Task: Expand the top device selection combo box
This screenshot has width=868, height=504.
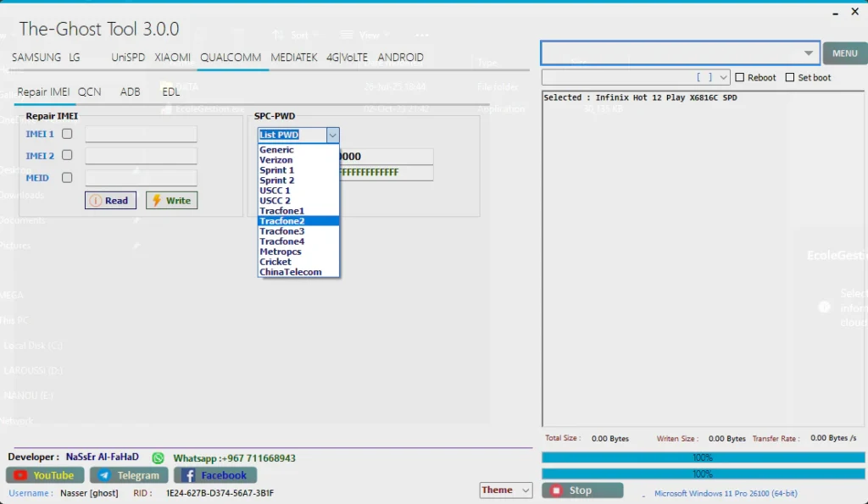Action: tap(808, 53)
